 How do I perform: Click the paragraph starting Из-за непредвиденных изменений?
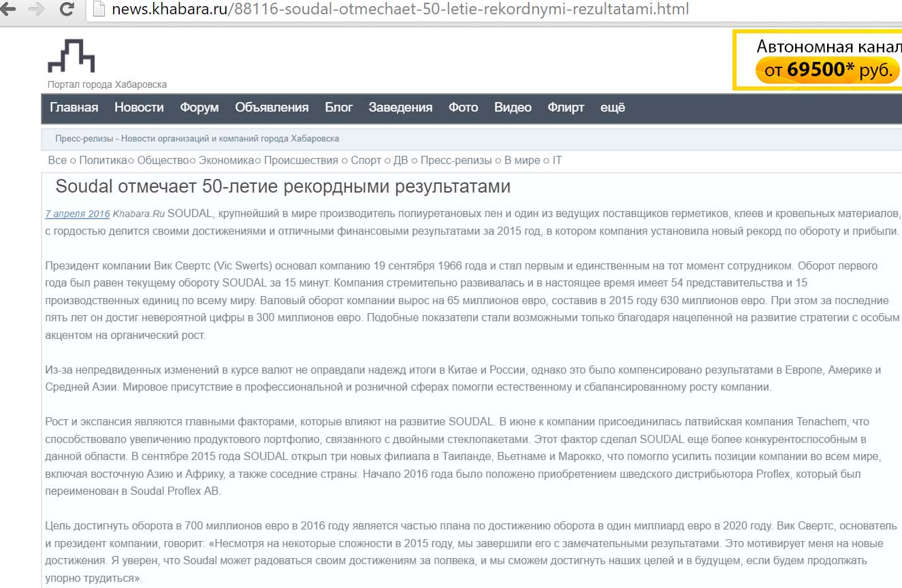coord(463,378)
